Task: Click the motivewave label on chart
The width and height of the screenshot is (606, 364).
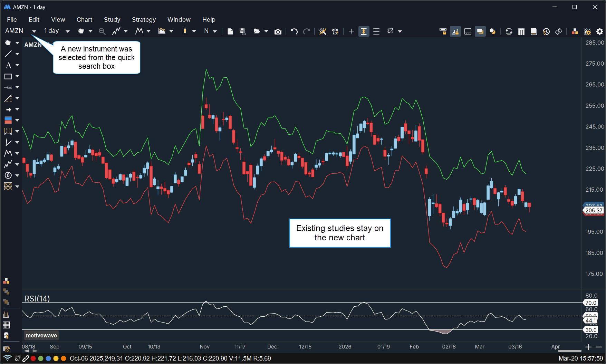Action: 41,335
